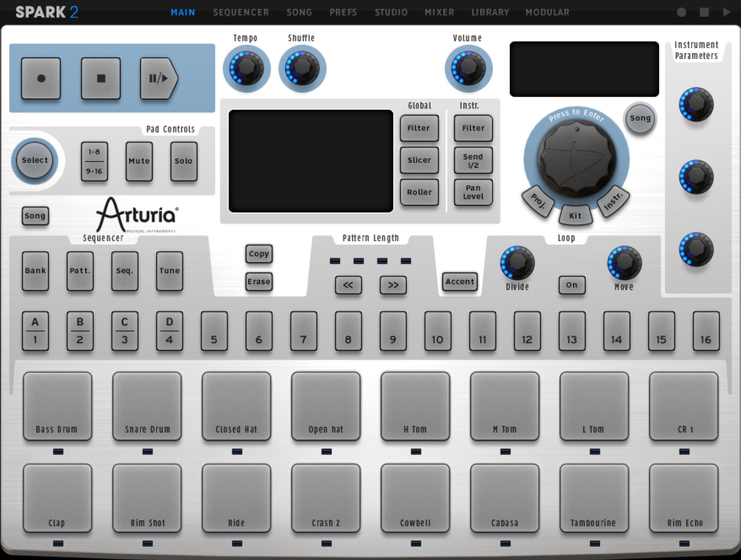The width and height of the screenshot is (741, 560).
Task: Open the Global Filter
Action: pos(419,128)
